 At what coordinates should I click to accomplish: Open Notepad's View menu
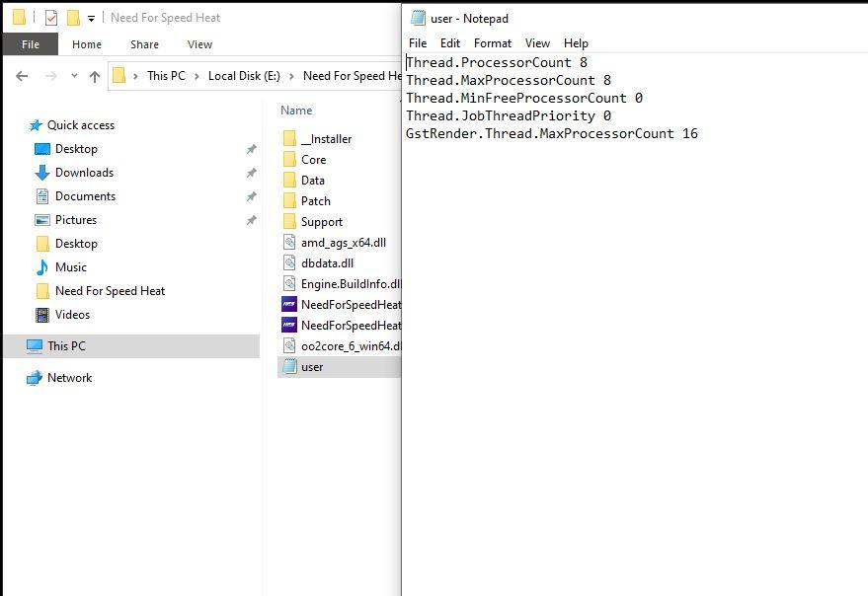537,43
